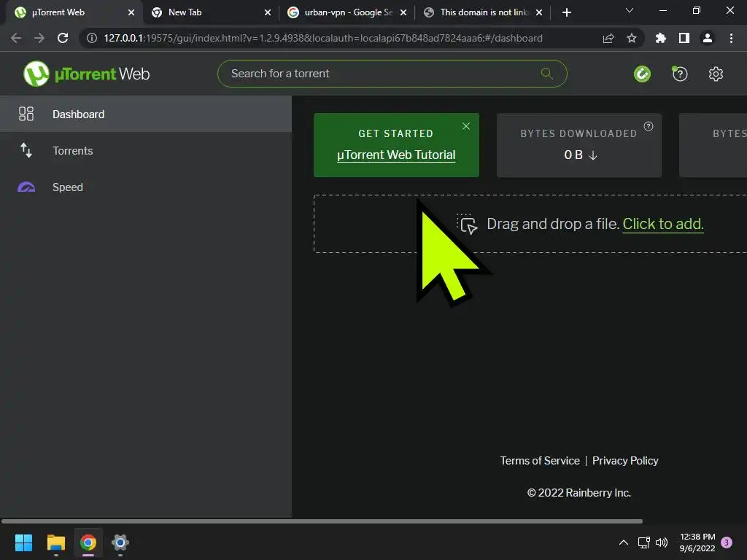Click the browser address bar URL

[x=323, y=38]
